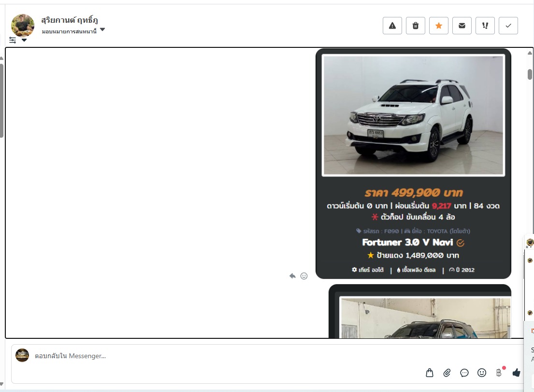Reply to the Fortuner message with the arrow icon

(292, 276)
